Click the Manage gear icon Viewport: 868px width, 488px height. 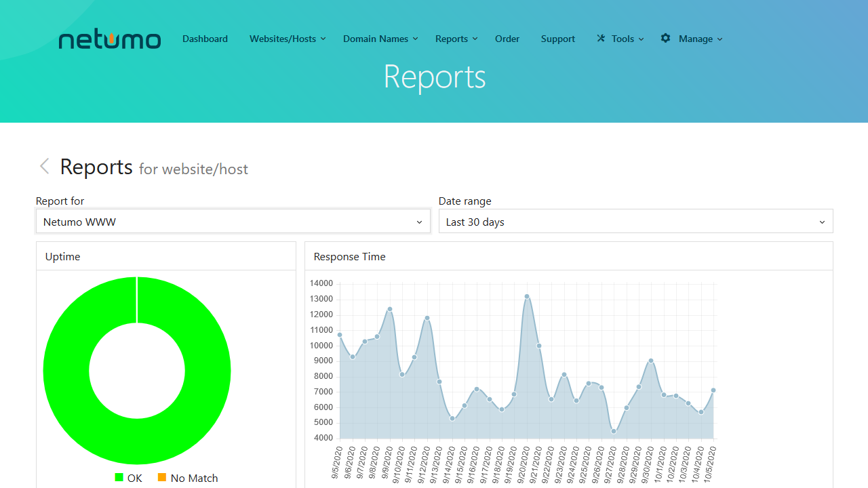click(665, 39)
